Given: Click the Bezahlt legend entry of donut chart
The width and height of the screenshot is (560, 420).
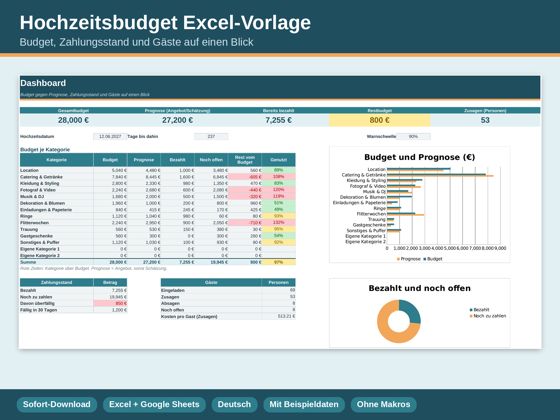Looking at the screenshot, I should [x=479, y=310].
